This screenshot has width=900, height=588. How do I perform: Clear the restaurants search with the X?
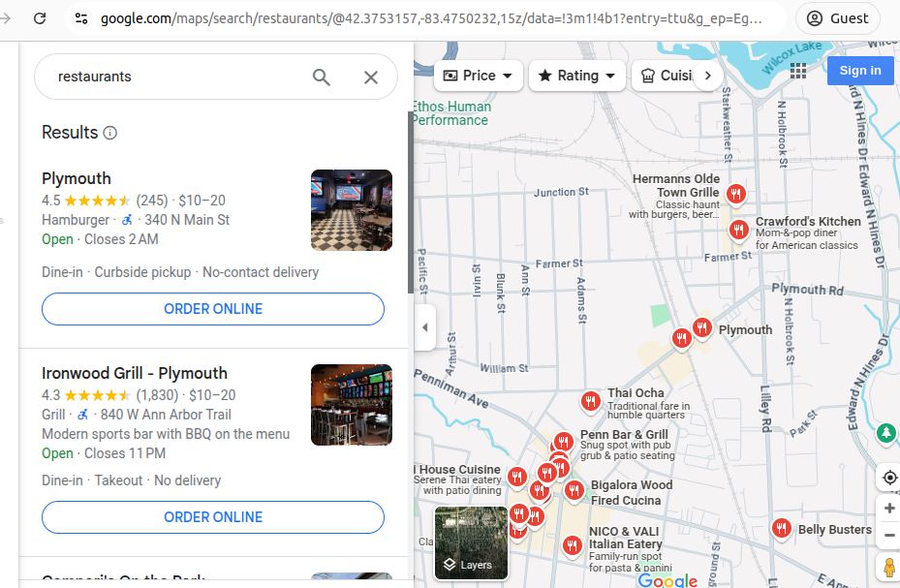click(371, 77)
